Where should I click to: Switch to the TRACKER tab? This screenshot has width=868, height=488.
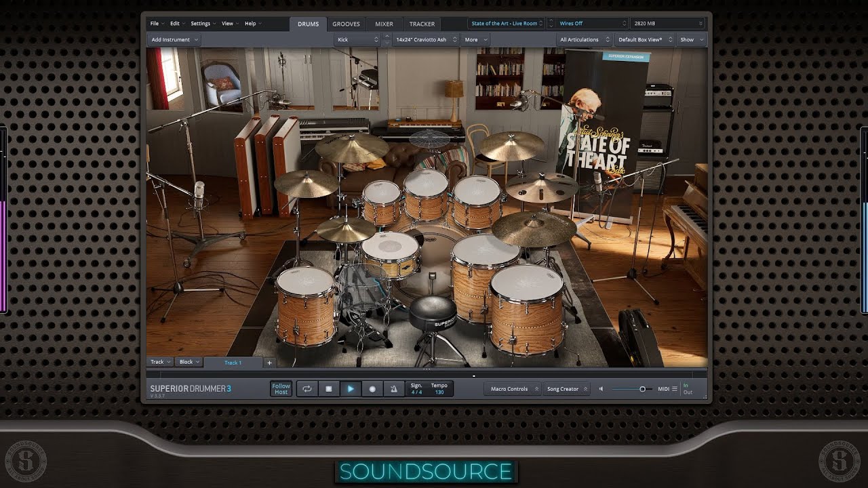tap(422, 24)
